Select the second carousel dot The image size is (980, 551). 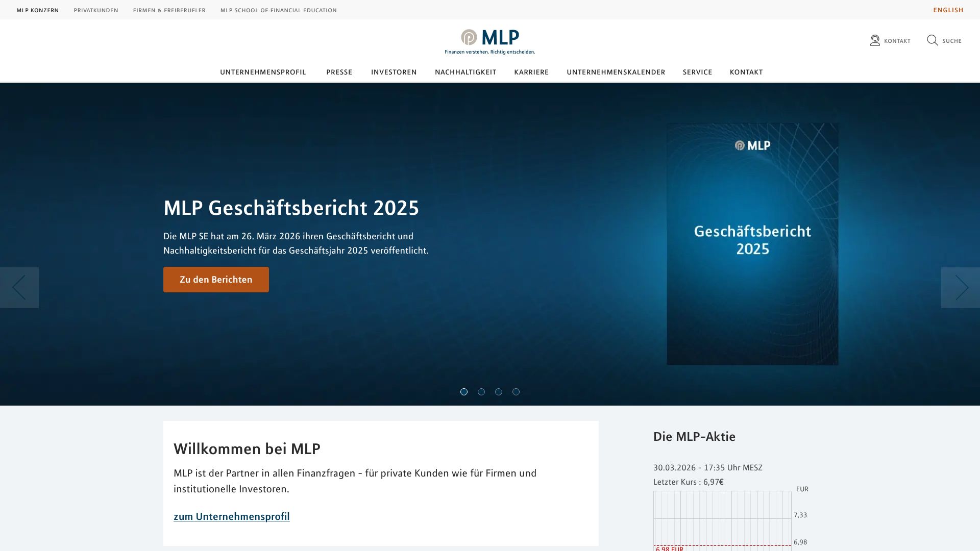(x=481, y=392)
